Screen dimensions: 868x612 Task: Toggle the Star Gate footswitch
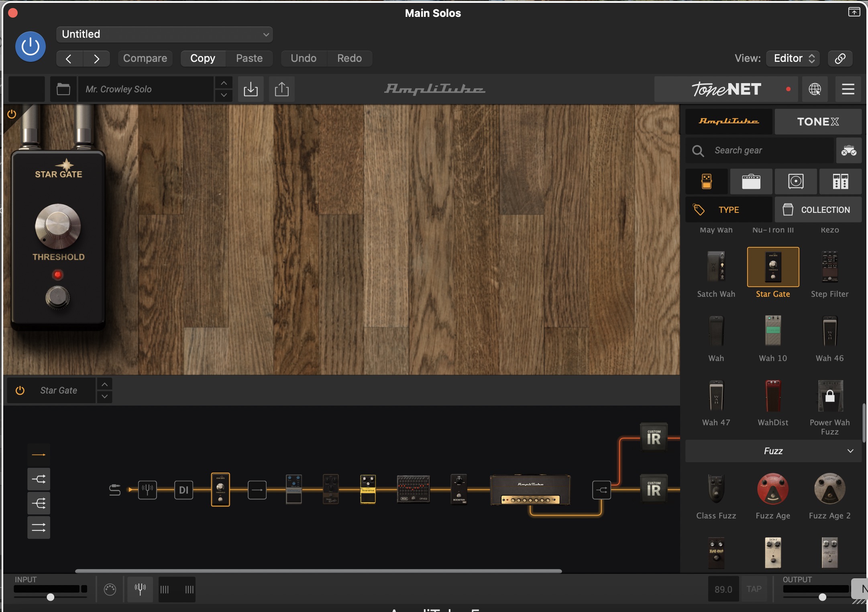[x=58, y=298]
